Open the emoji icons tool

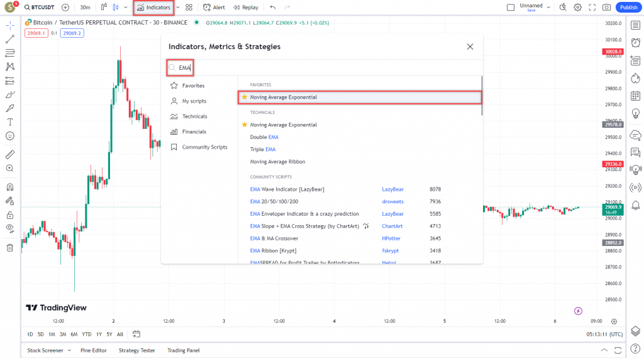tap(10, 136)
